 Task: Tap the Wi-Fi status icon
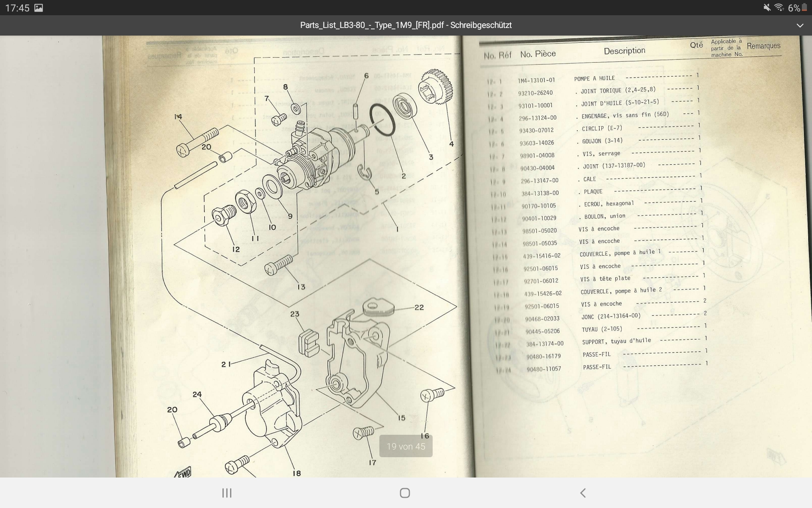pos(779,8)
